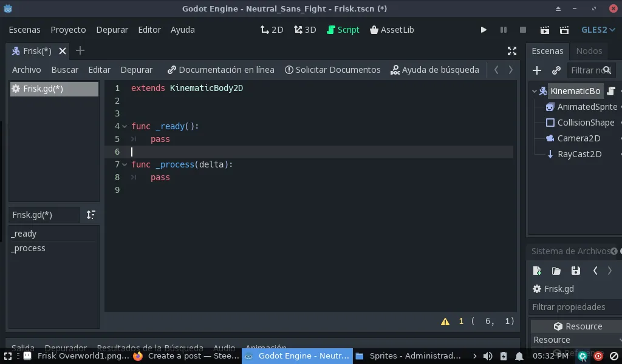The width and height of the screenshot is (622, 364).
Task: Open the Escenas menu
Action: point(24,30)
